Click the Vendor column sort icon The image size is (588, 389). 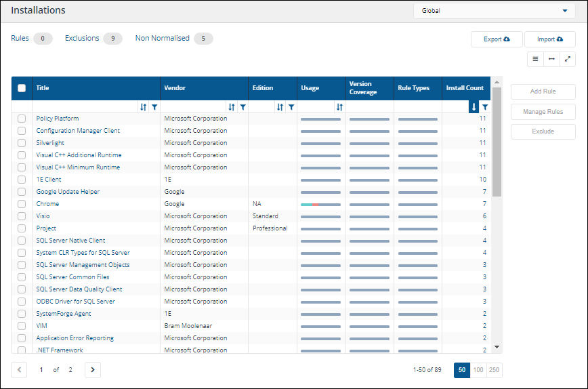click(232, 107)
